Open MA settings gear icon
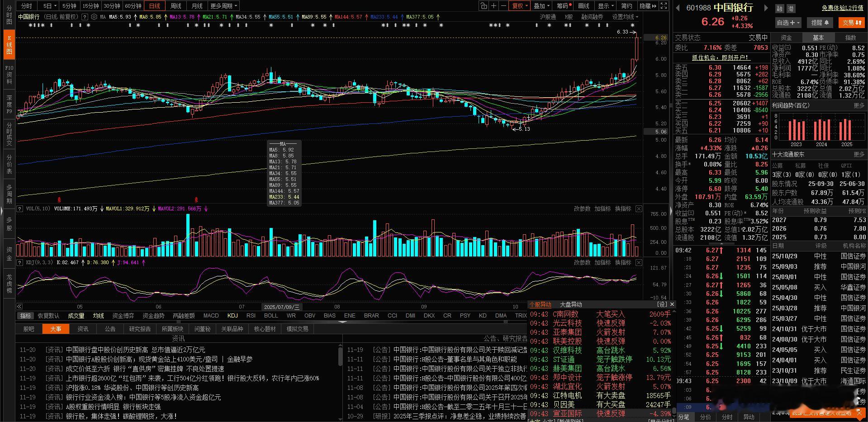The height and width of the screenshot is (422, 868). click(94, 17)
